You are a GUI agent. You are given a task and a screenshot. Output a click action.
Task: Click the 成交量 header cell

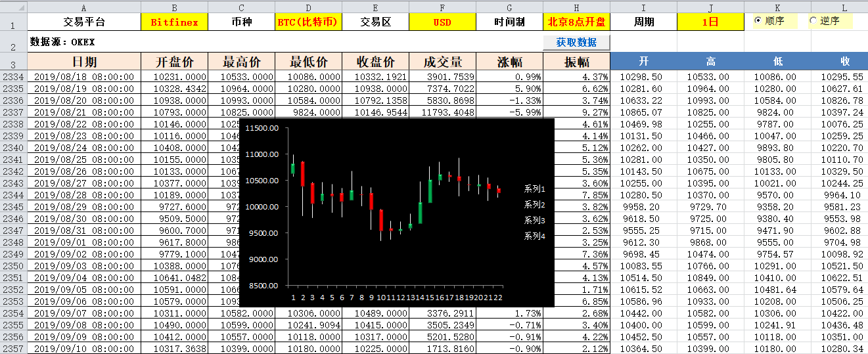(442, 62)
